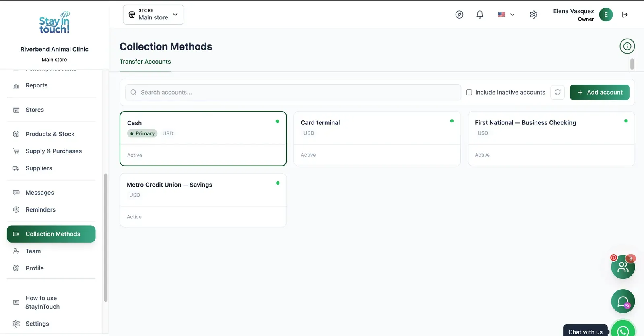Screen dimensions: 644x336
Task: Open How to use StayInTouch
Action: pyautogui.click(x=51, y=302)
